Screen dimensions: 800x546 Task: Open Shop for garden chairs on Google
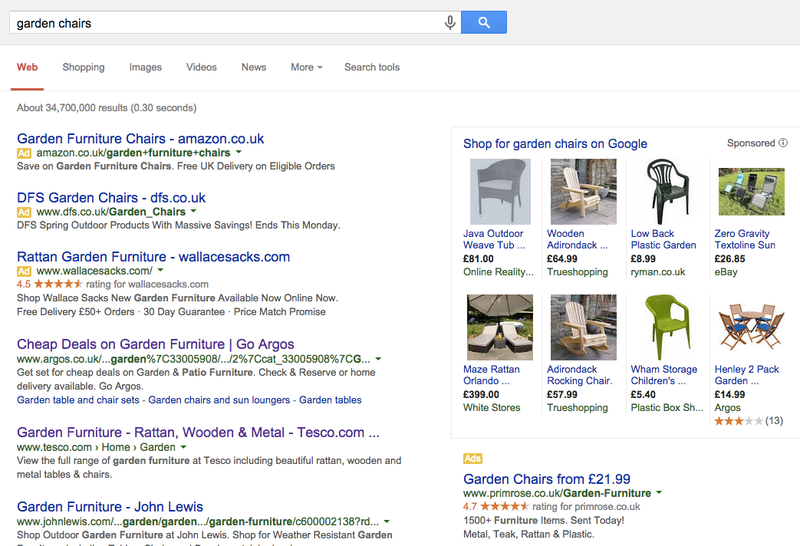pos(555,144)
